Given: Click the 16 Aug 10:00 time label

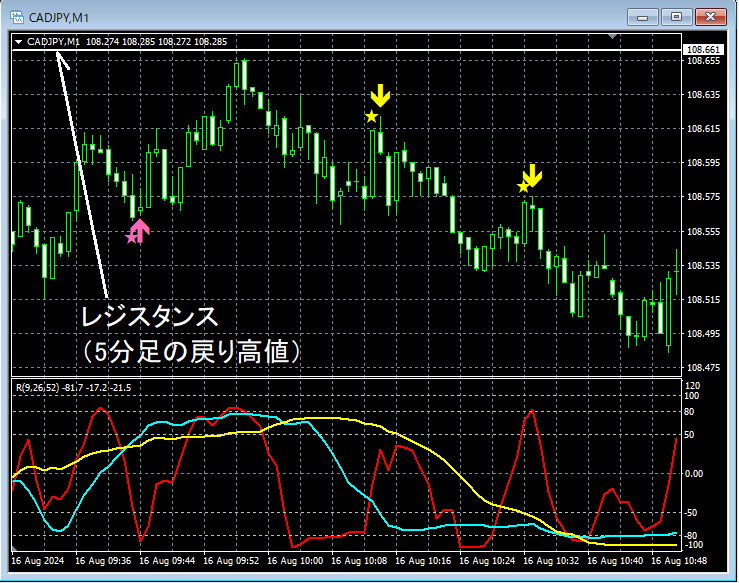Looking at the screenshot, I should pyautogui.click(x=295, y=561).
